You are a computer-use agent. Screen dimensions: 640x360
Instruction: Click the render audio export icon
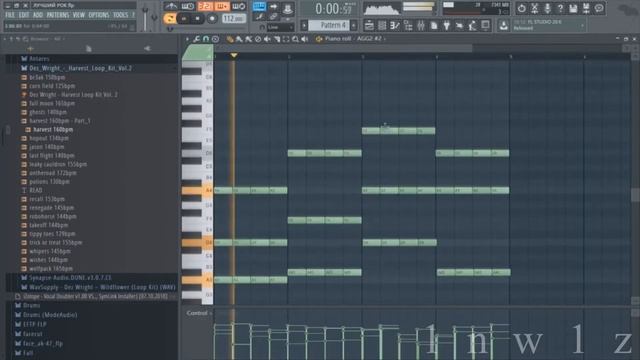[586, 8]
